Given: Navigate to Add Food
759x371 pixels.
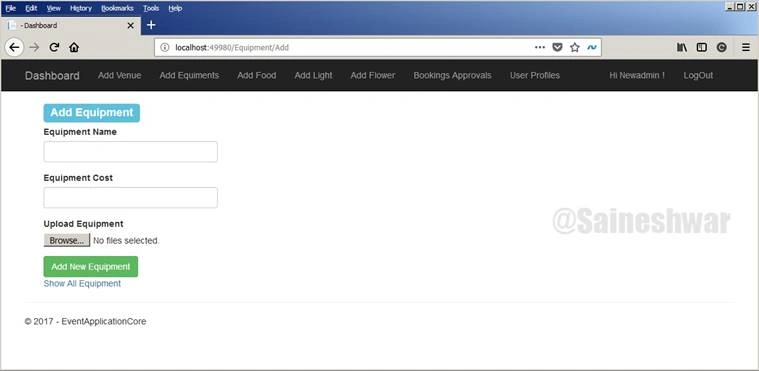Looking at the screenshot, I should [x=257, y=76].
